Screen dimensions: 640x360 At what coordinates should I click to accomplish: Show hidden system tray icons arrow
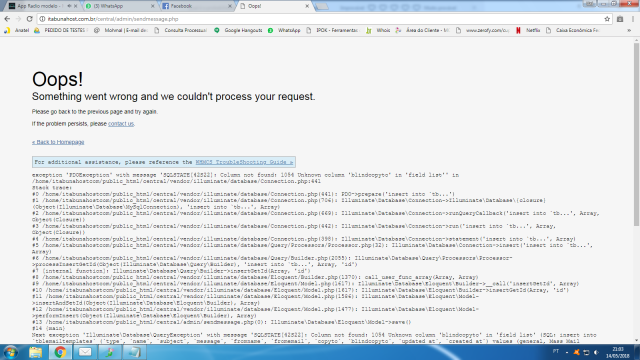[x=567, y=352]
